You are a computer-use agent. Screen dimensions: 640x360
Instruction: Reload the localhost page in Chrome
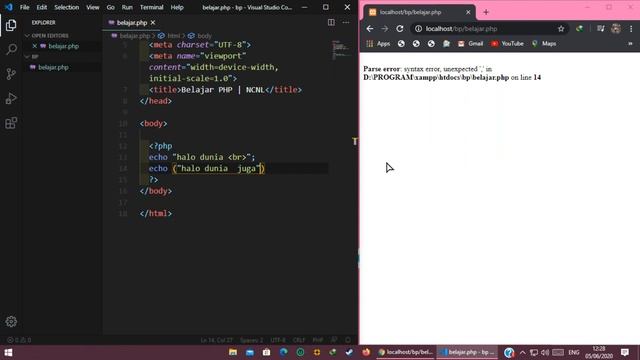click(x=400, y=29)
